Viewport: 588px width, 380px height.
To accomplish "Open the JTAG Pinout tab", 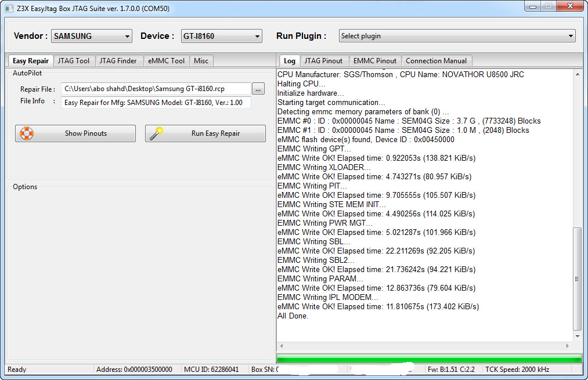I will pyautogui.click(x=323, y=61).
